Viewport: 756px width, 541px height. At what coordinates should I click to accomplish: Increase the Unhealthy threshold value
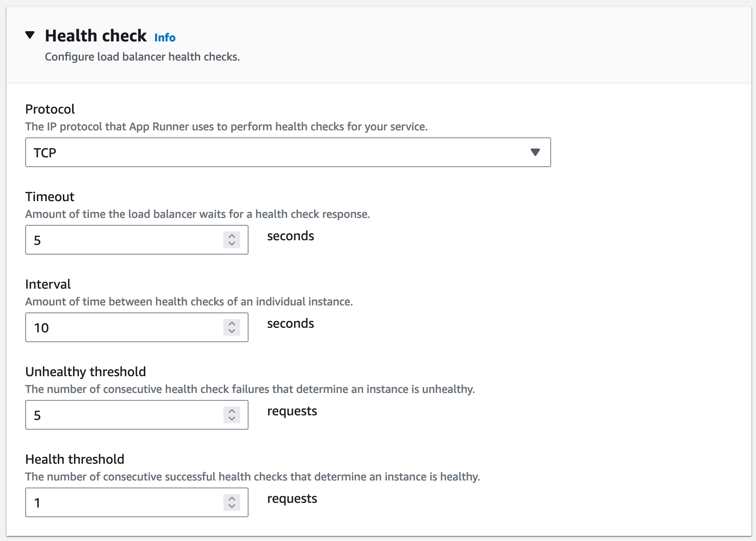[x=231, y=411]
